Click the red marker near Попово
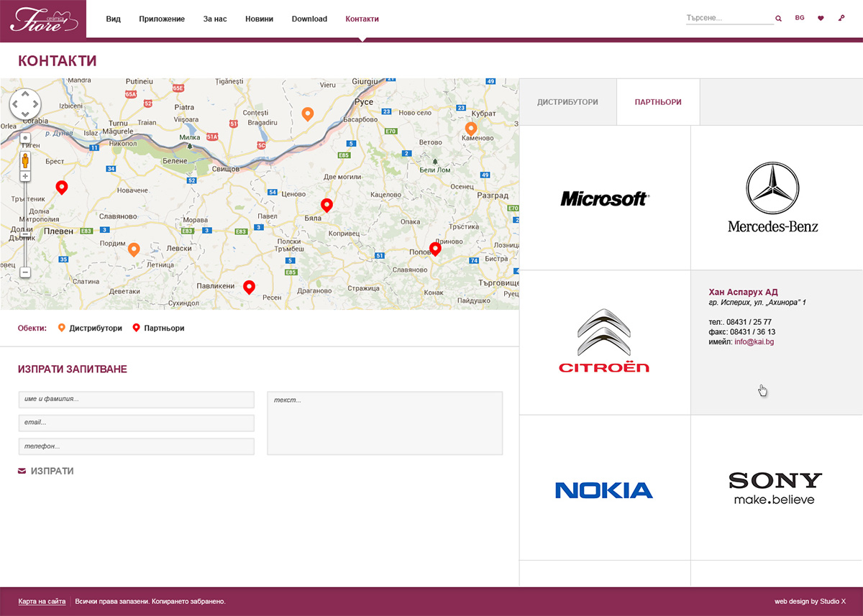Image resolution: width=863 pixels, height=616 pixels. coord(435,249)
